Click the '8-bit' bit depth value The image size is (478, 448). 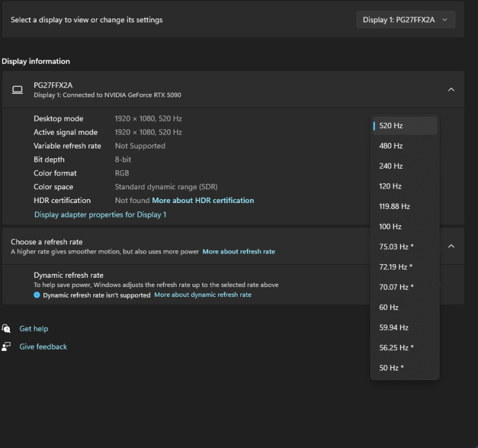pos(123,160)
